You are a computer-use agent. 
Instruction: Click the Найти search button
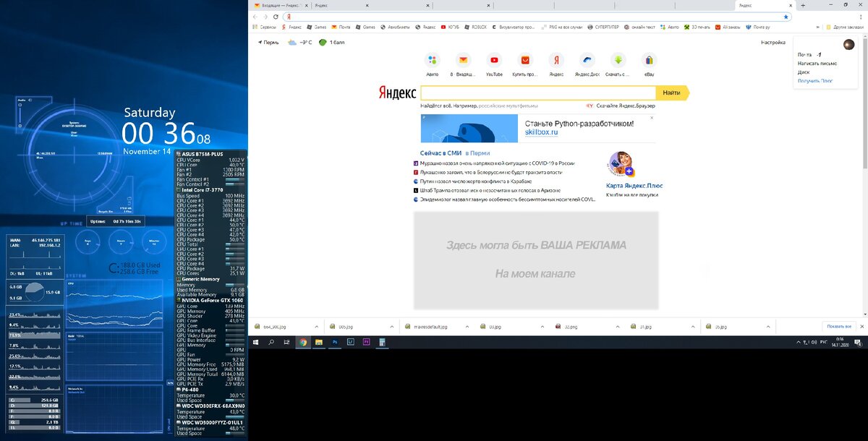pos(672,93)
